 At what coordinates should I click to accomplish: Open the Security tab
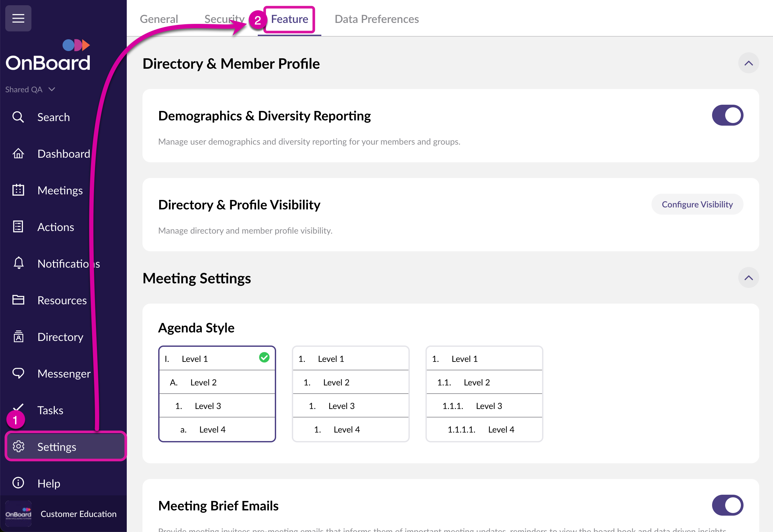[x=224, y=19]
